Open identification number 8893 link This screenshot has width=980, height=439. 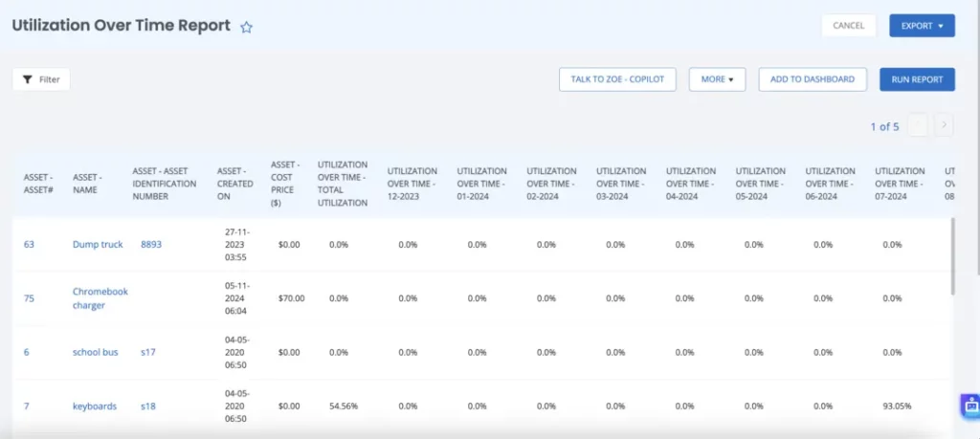pyautogui.click(x=151, y=245)
